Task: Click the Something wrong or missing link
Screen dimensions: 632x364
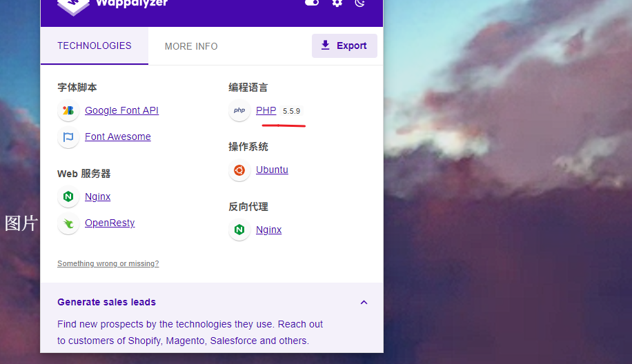Action: (108, 263)
